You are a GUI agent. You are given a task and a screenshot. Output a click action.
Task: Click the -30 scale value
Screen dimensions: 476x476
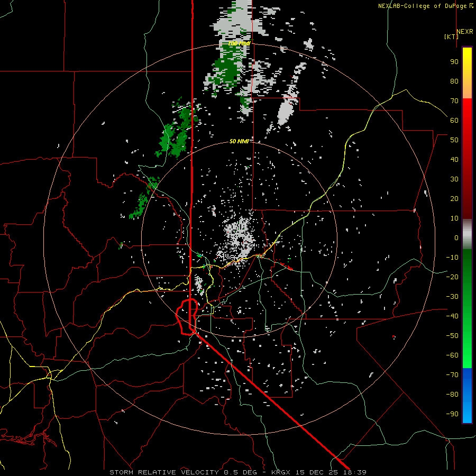[452, 297]
